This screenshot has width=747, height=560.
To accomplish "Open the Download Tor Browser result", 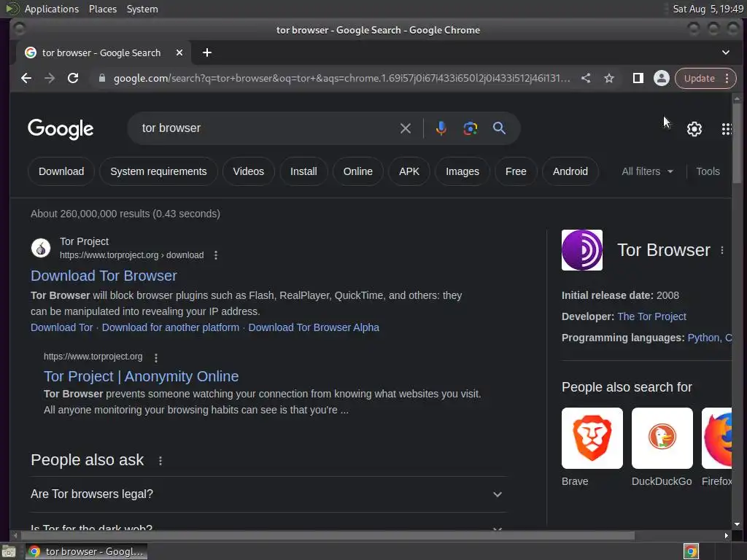I will pos(104,276).
